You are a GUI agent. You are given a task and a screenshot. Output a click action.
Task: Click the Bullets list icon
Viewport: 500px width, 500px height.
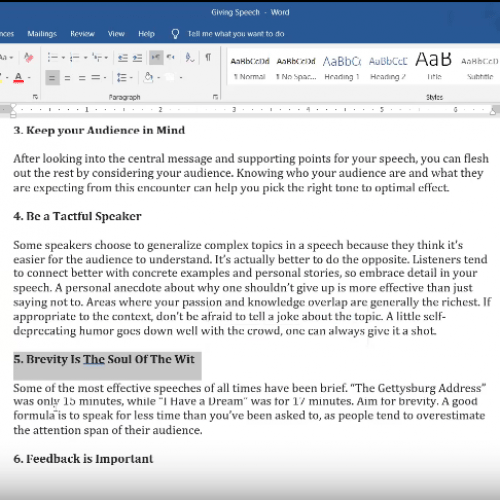click(x=52, y=57)
